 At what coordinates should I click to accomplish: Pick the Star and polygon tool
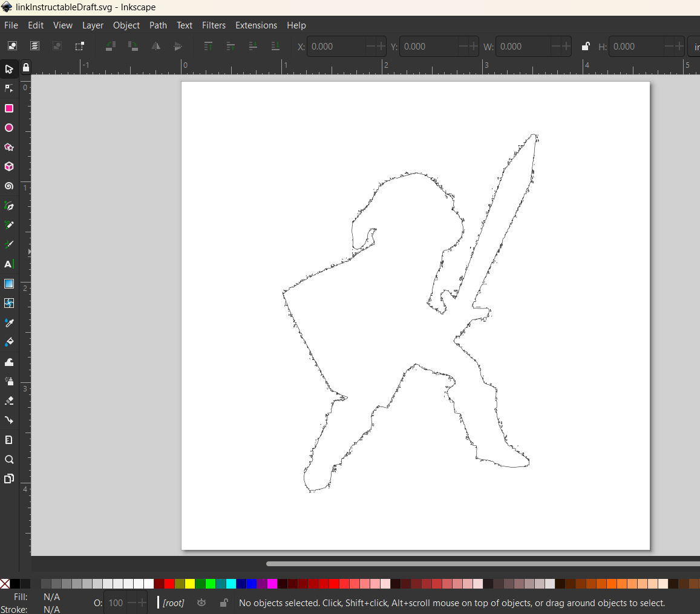(9, 147)
